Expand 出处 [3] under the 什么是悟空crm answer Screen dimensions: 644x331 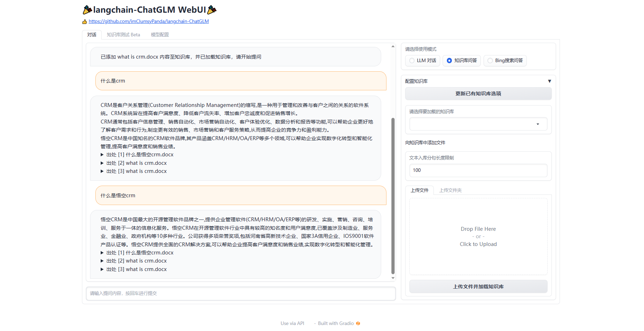click(x=134, y=269)
